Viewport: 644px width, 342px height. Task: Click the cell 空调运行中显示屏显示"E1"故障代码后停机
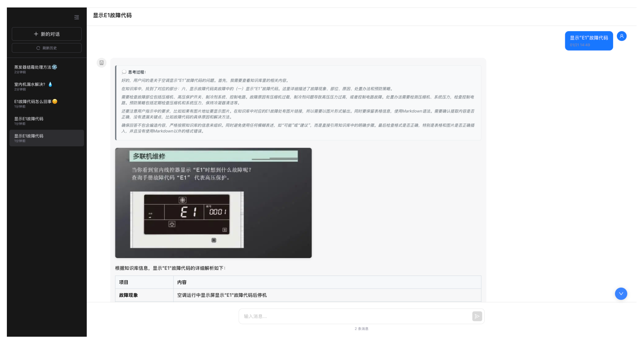tap(327, 295)
